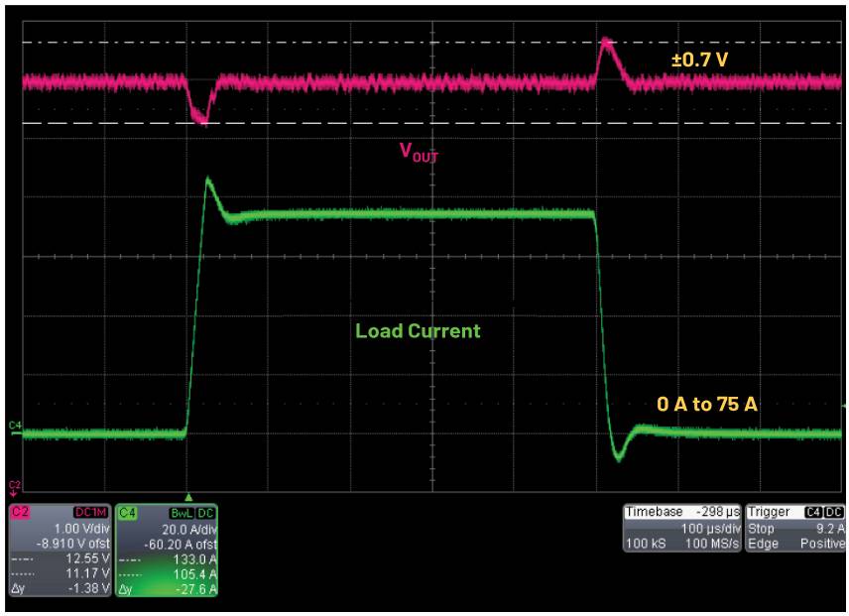Select the -8.910 V ofst value
The width and height of the screenshot is (849, 616).
click(x=73, y=543)
